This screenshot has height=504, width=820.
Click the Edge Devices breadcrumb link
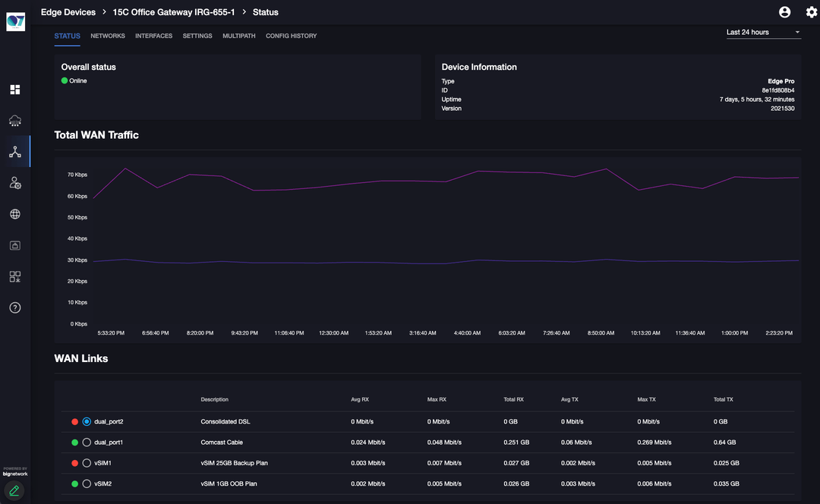(68, 12)
